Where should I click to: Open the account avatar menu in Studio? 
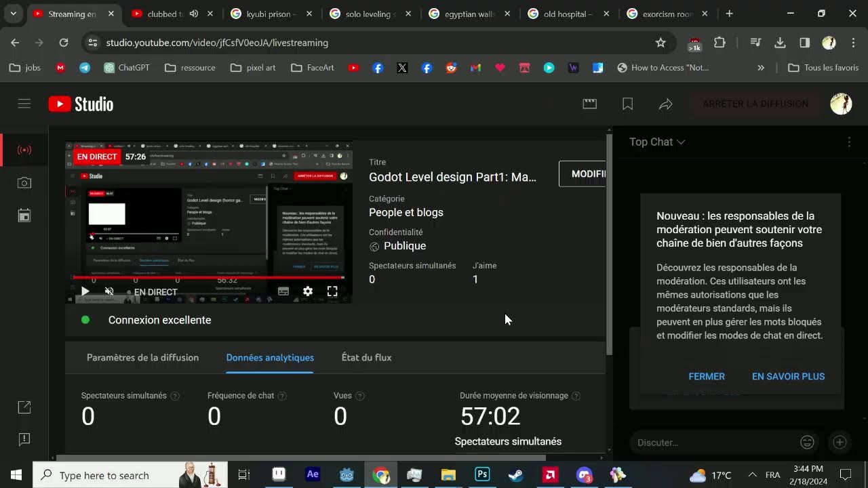tap(841, 104)
